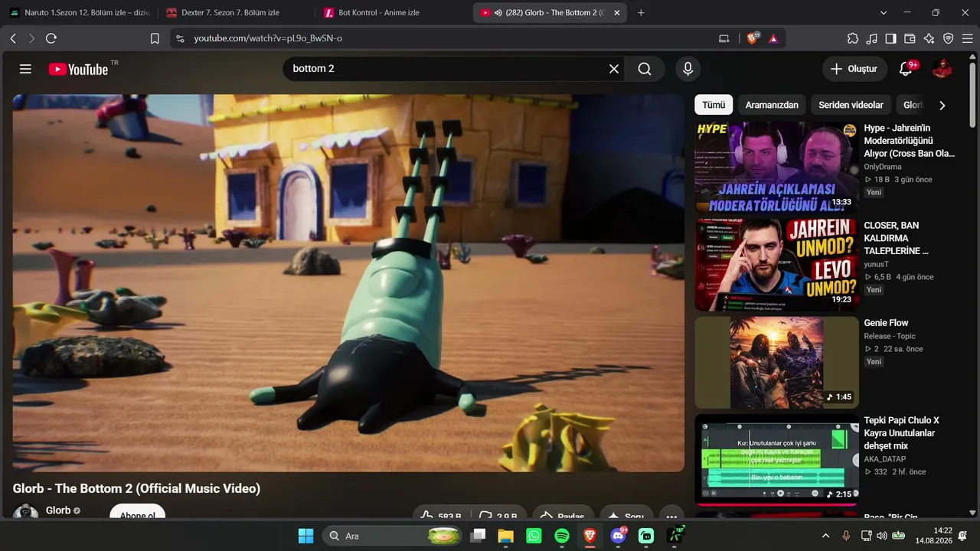Viewport: 980px width, 551px height.
Task: Open the Brave Wallet icon
Action: 910,38
